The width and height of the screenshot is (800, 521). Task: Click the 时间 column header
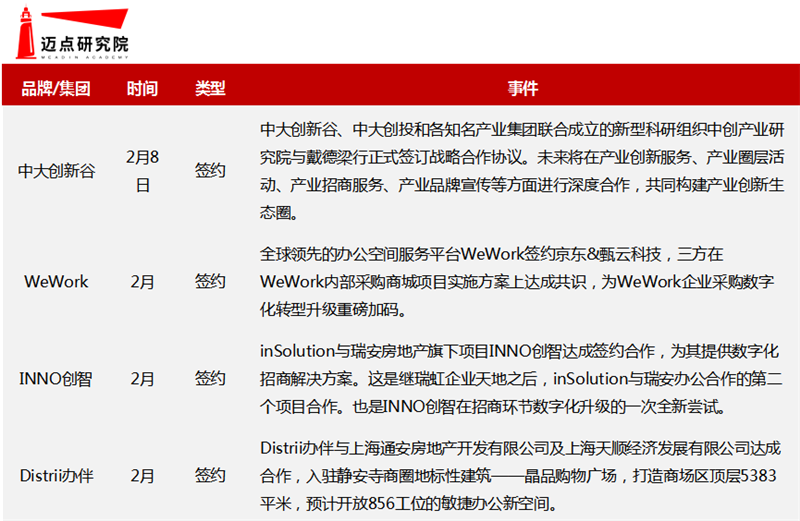click(x=142, y=88)
